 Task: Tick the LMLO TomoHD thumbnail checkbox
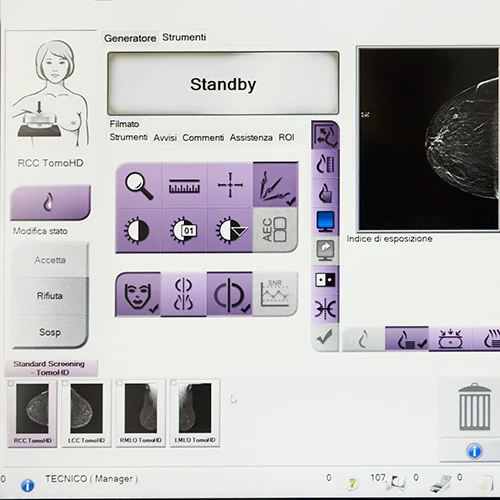[173, 383]
